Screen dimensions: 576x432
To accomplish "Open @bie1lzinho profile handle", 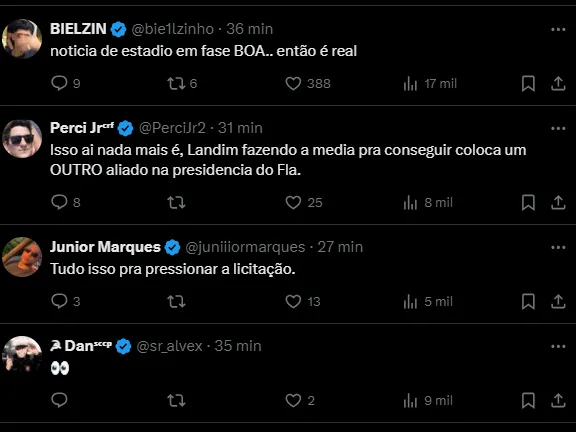I will pos(172,29).
